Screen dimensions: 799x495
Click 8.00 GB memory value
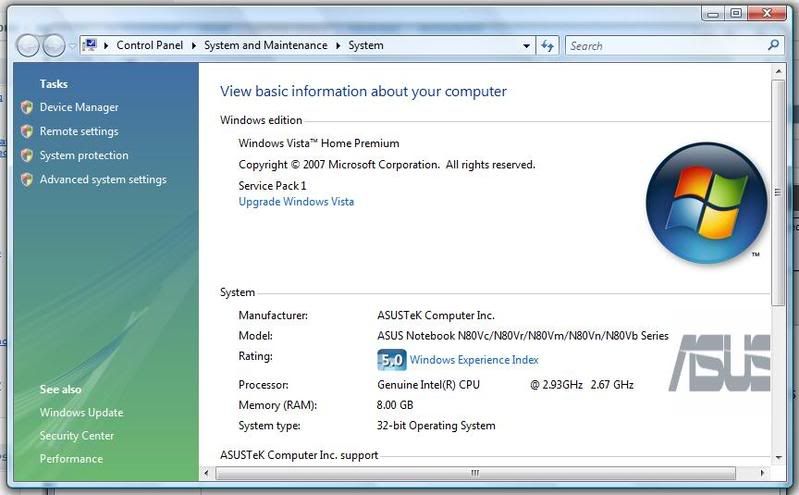tap(395, 405)
